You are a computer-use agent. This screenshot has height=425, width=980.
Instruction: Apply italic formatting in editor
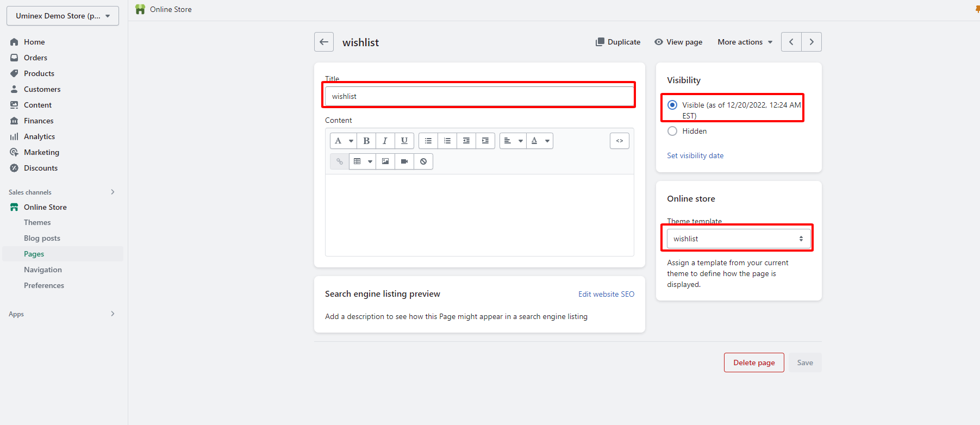pyautogui.click(x=385, y=141)
